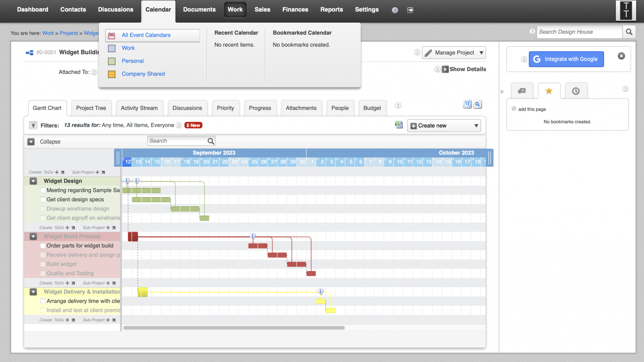The height and width of the screenshot is (362, 644).
Task: Open the Company Shared calendar link
Action: (x=143, y=74)
